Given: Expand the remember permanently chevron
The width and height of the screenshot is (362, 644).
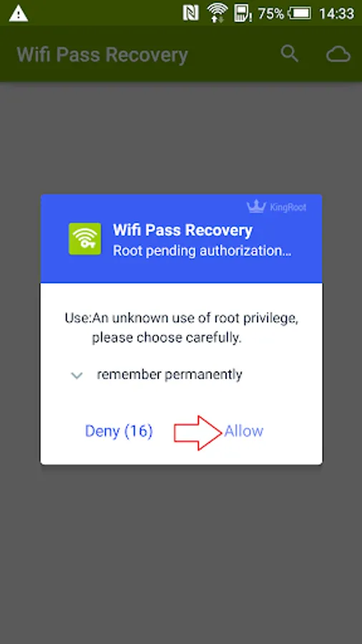Looking at the screenshot, I should [77, 375].
